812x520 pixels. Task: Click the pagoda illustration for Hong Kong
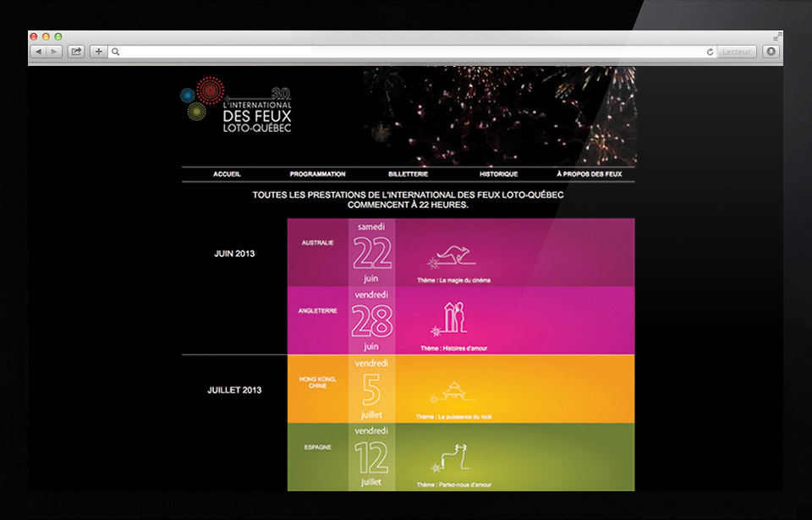coord(449,390)
